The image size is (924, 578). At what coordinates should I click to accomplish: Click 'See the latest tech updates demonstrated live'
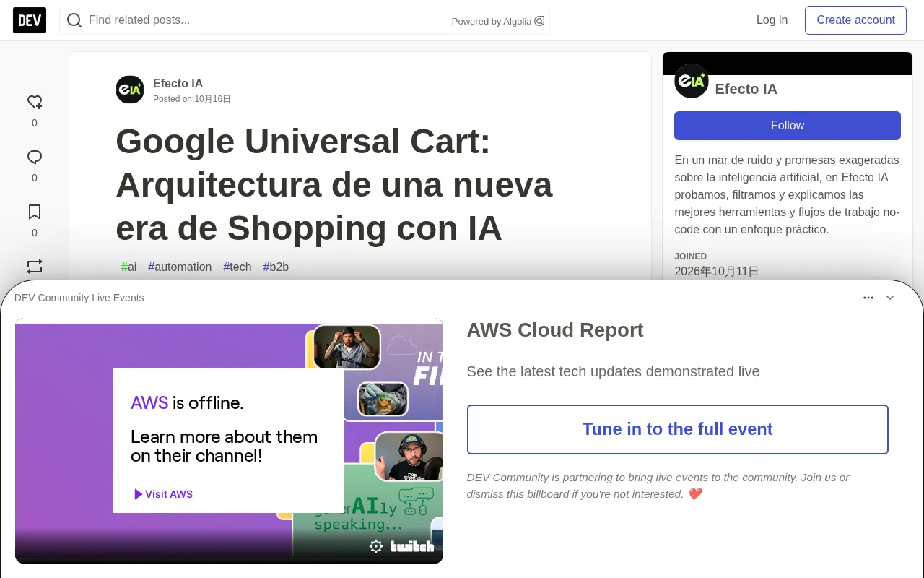(614, 371)
